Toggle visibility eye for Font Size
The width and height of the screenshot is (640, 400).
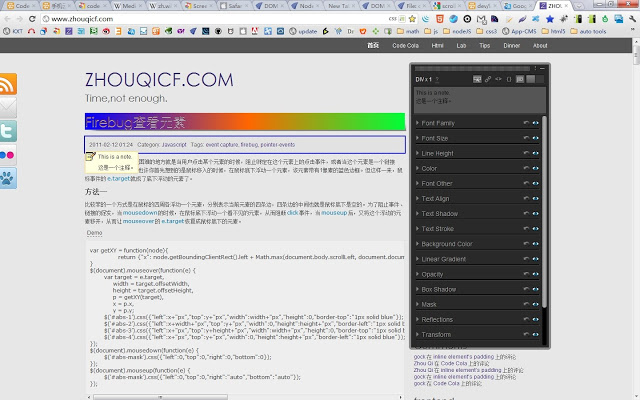pos(536,138)
